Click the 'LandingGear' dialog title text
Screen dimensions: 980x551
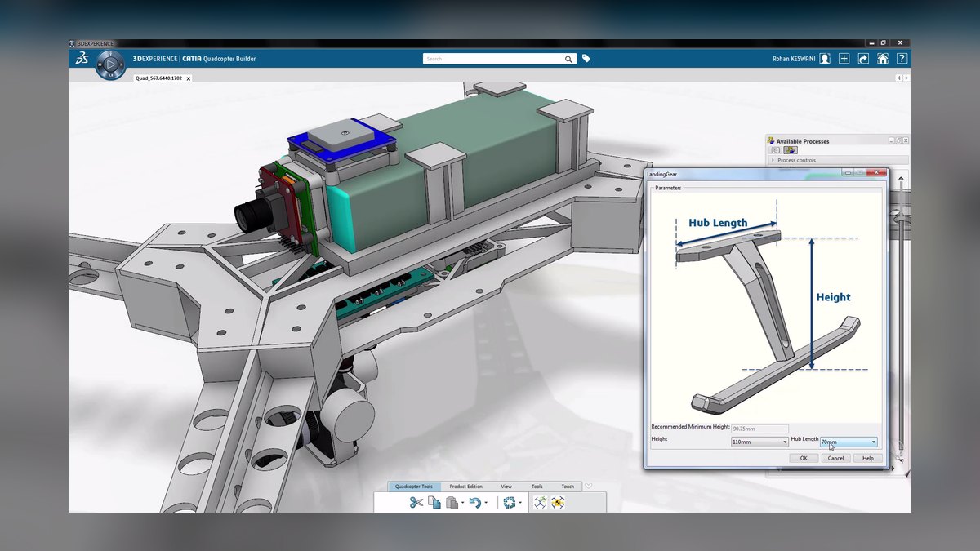(662, 173)
